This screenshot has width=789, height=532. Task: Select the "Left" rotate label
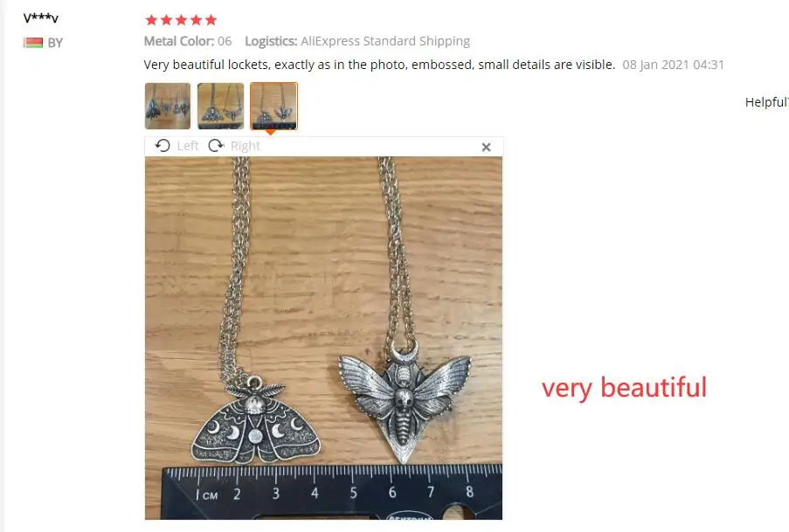(x=188, y=146)
